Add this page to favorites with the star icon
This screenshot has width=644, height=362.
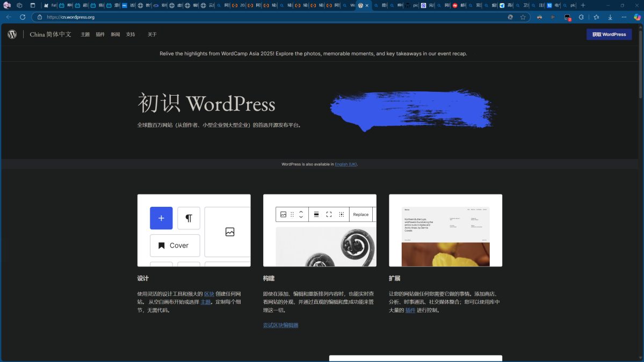[523, 17]
